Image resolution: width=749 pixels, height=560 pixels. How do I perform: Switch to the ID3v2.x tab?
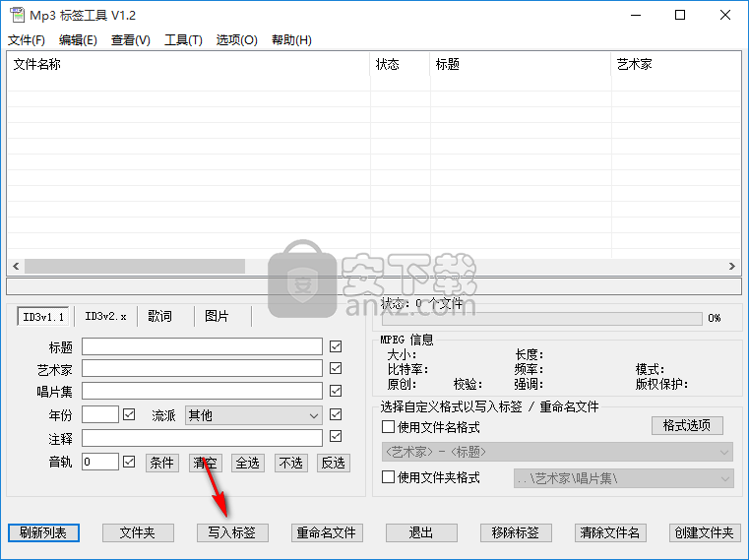105,316
